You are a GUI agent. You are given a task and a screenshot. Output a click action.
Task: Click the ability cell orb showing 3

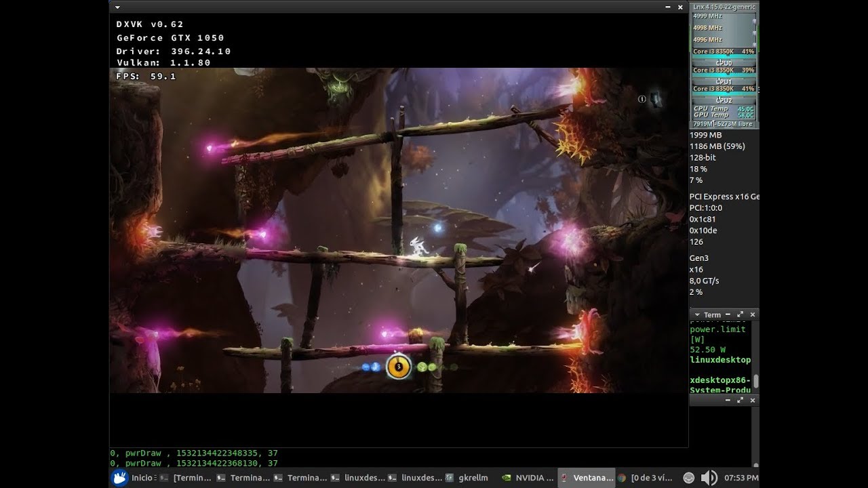pos(399,367)
